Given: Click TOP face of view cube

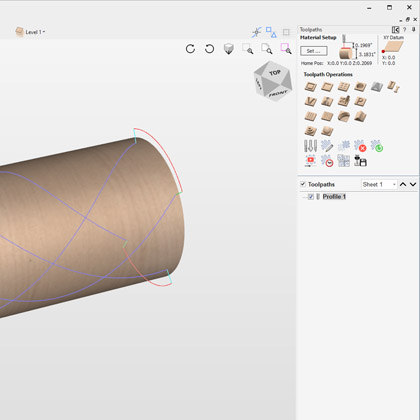Looking at the screenshot, I should (274, 73).
